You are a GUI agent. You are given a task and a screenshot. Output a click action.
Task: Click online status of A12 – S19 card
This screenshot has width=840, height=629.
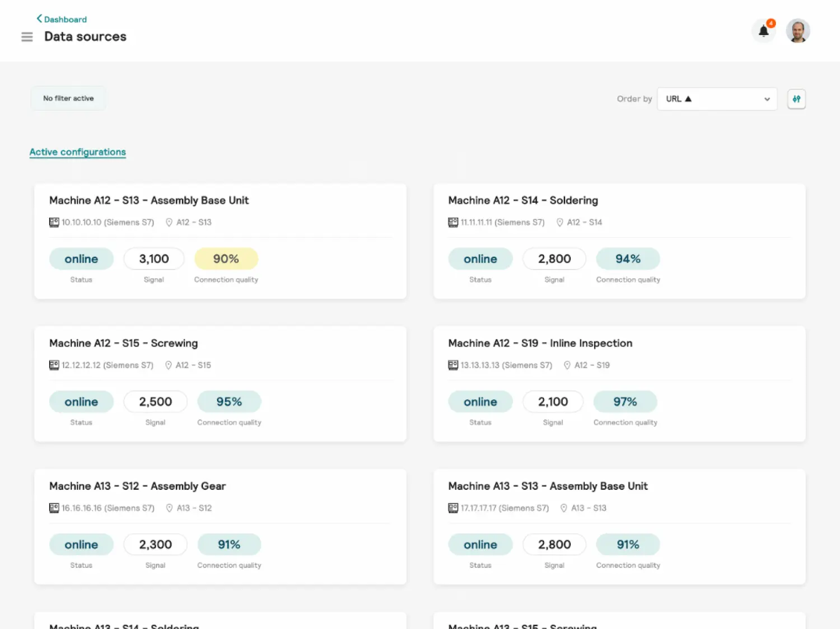pos(480,402)
